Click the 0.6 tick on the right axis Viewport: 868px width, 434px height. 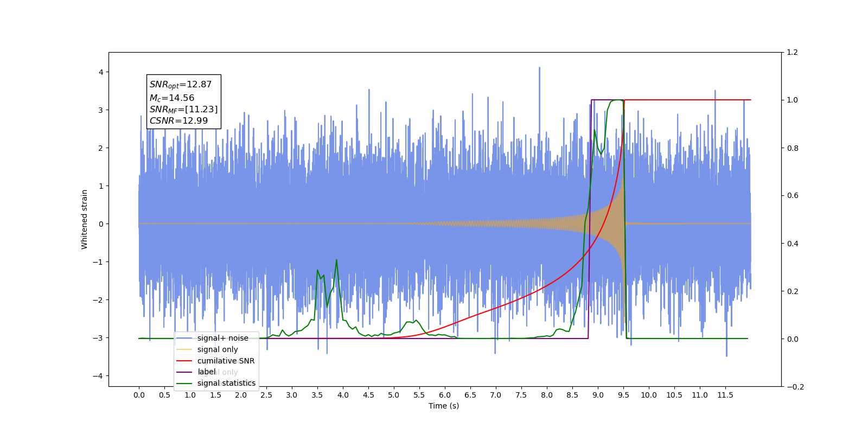[x=793, y=196]
